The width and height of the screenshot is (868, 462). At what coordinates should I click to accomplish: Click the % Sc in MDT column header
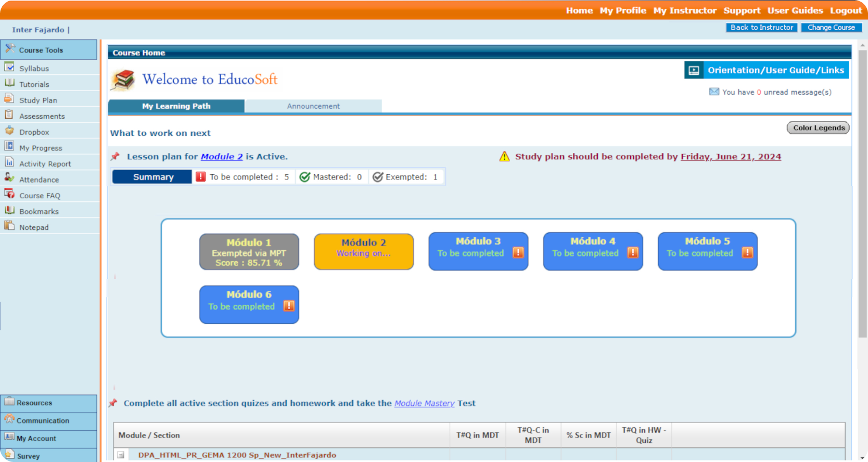pyautogui.click(x=589, y=435)
